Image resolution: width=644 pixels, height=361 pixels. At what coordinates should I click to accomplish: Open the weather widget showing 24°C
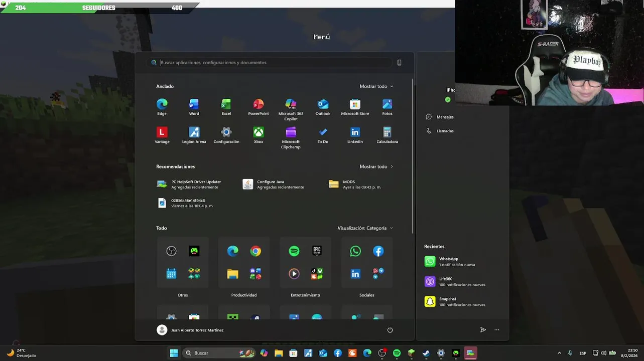tap(21, 353)
